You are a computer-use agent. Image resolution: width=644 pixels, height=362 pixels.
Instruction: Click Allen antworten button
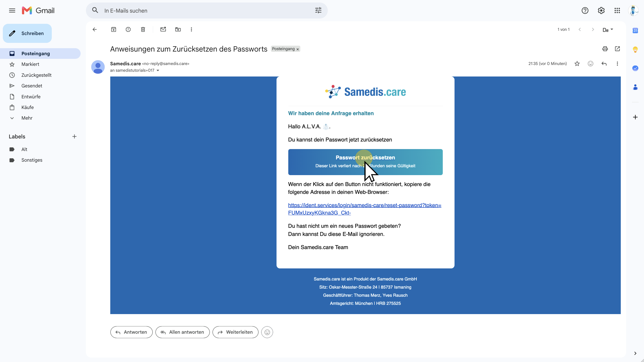tap(182, 332)
